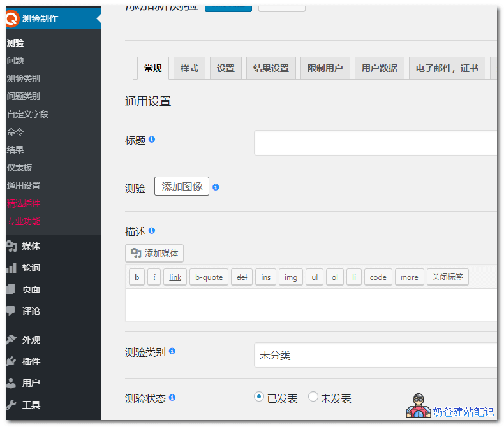Click the info icon next to 测验状态

(172, 398)
